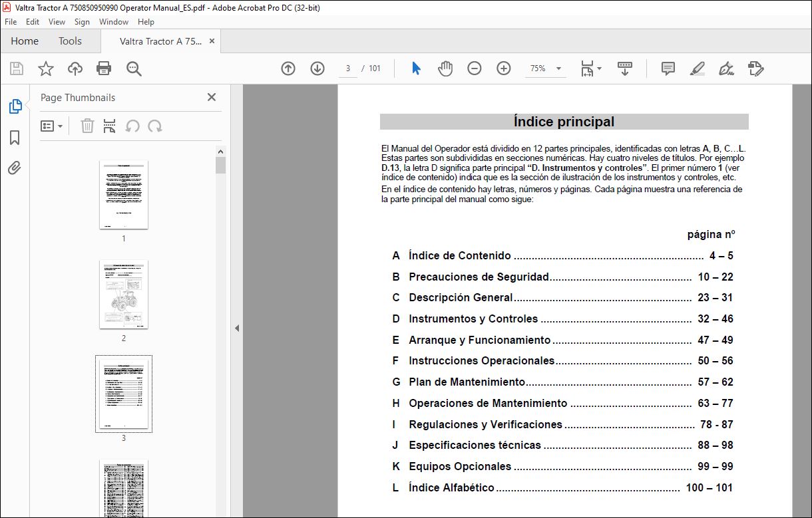Screen dimensions: 812x518
Task: Click the upload to cloud icon
Action: 75,68
